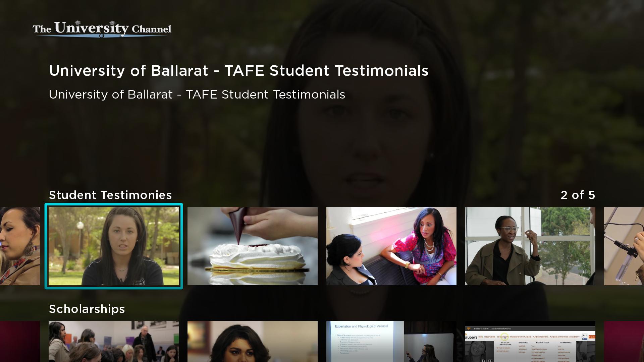
Task: Select the STUDYS website Scholarships thumbnail
Action: (x=530, y=342)
